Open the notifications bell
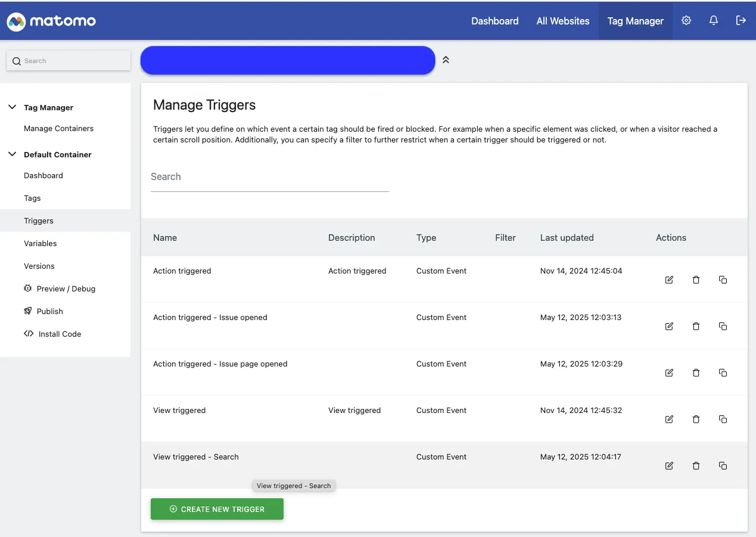This screenshot has width=756, height=537. tap(714, 20)
